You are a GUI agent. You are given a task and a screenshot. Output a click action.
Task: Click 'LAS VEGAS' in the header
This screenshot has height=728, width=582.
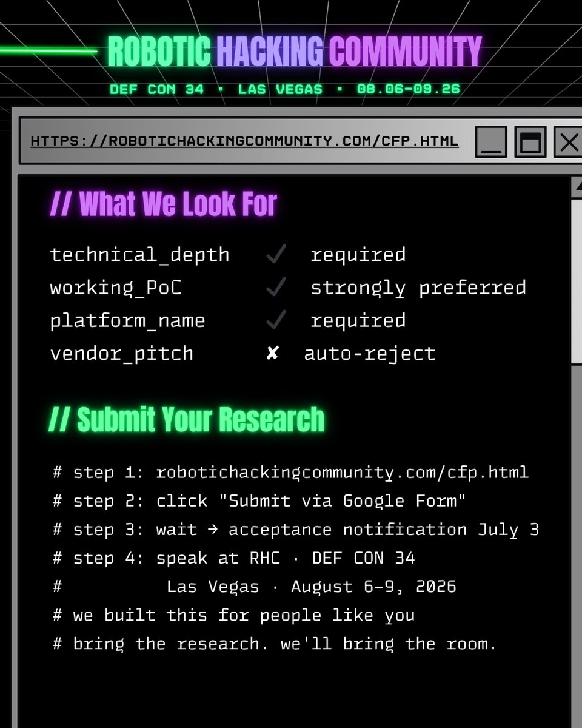[x=280, y=89]
